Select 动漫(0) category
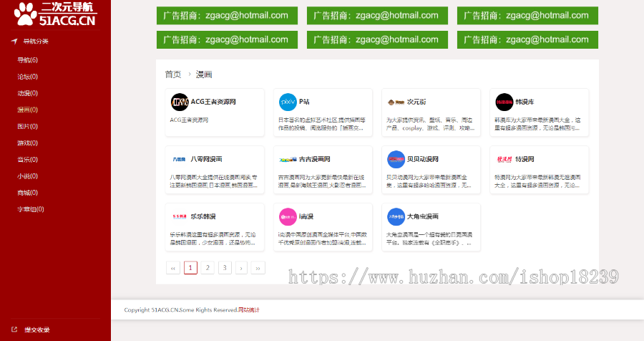 (x=27, y=93)
